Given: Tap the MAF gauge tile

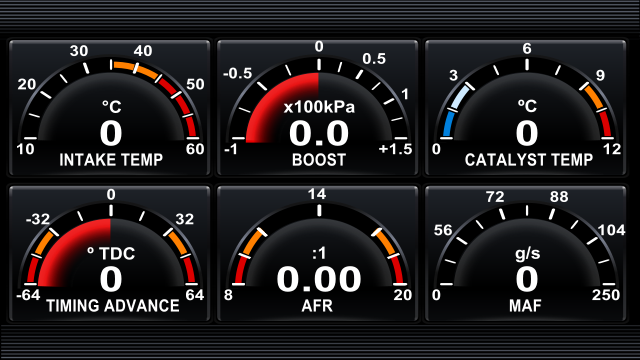Looking at the screenshot, I should click(526, 253).
